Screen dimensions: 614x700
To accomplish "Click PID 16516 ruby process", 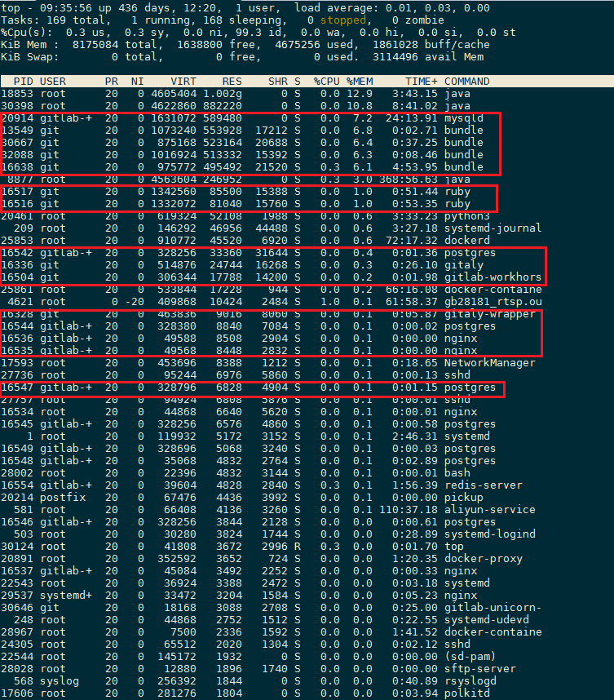I will (235, 204).
